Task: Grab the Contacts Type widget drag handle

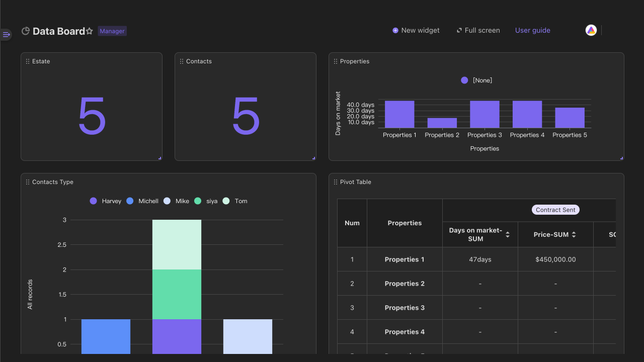Action: pyautogui.click(x=28, y=182)
